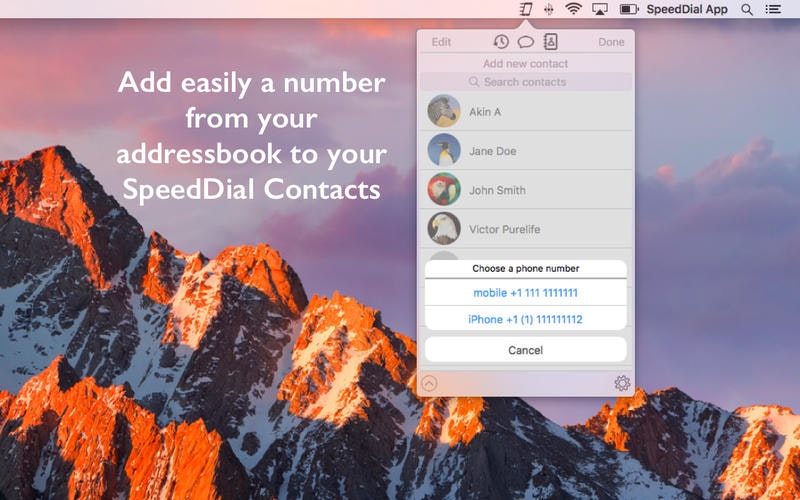Click Done in the SpeedDial popover

[611, 42]
